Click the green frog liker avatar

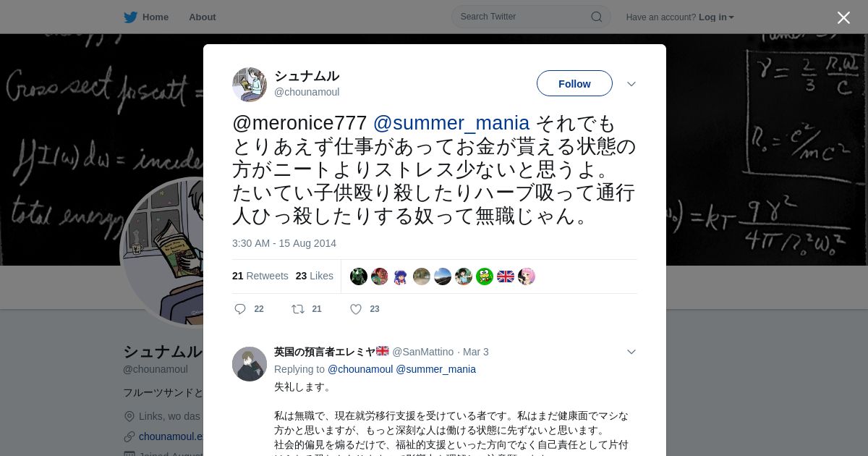485,276
